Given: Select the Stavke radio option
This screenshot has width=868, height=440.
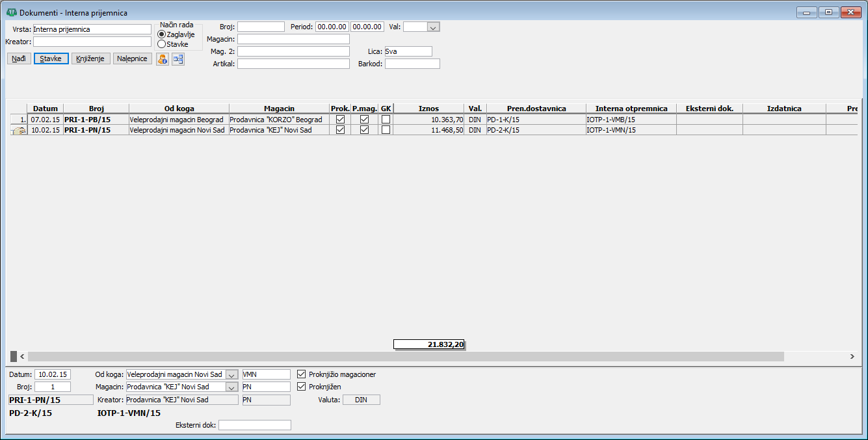Looking at the screenshot, I should (x=161, y=44).
